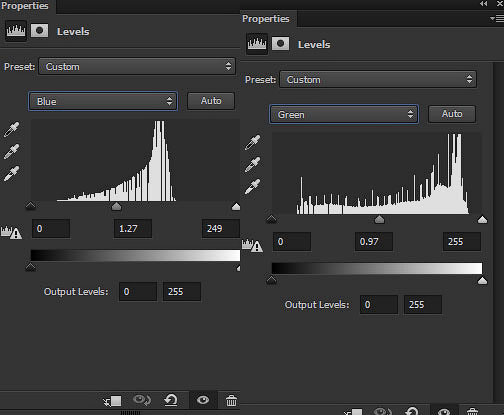504x415 pixels.
Task: Select the white point eyedropper in Green panel
Action: [x=252, y=187]
